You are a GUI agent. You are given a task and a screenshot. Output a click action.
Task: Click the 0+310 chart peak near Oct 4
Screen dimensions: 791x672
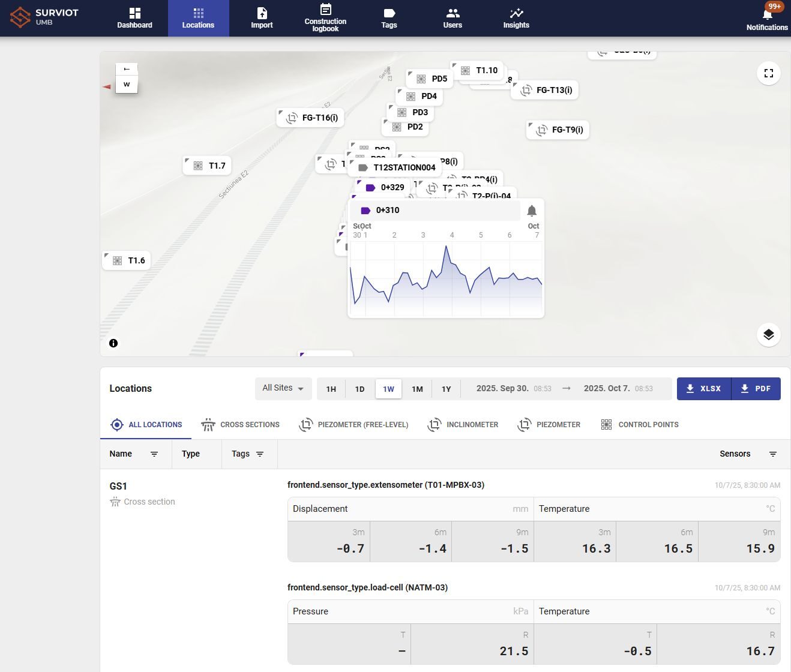[x=446, y=246]
